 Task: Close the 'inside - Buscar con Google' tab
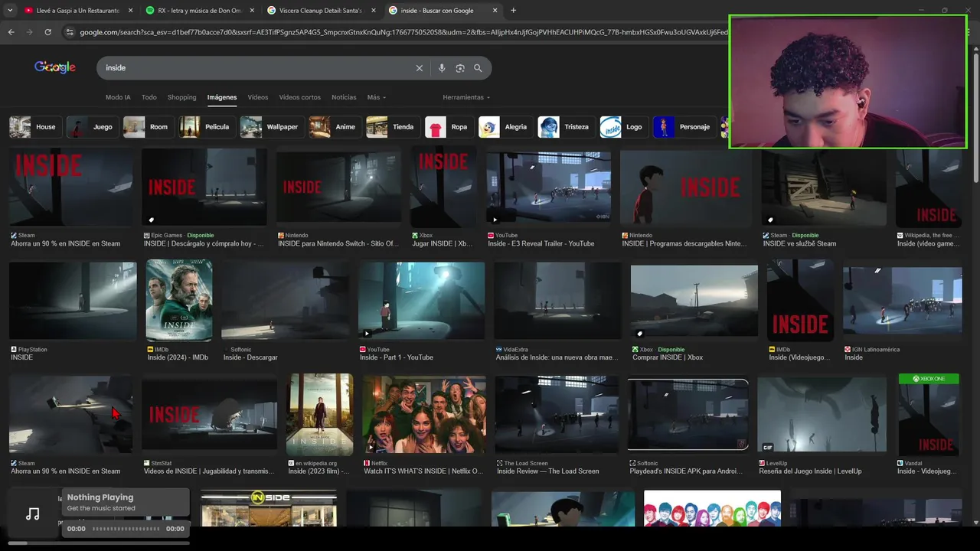[495, 11]
